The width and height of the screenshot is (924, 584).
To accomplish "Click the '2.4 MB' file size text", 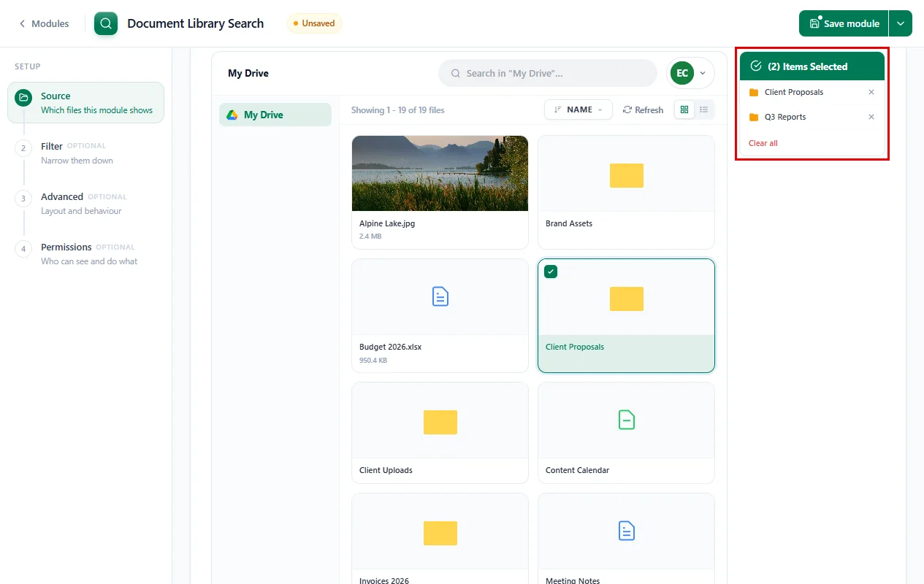I will point(370,237).
